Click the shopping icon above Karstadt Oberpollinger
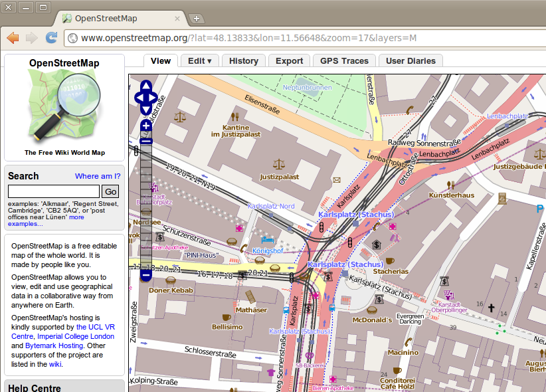 coord(449,295)
